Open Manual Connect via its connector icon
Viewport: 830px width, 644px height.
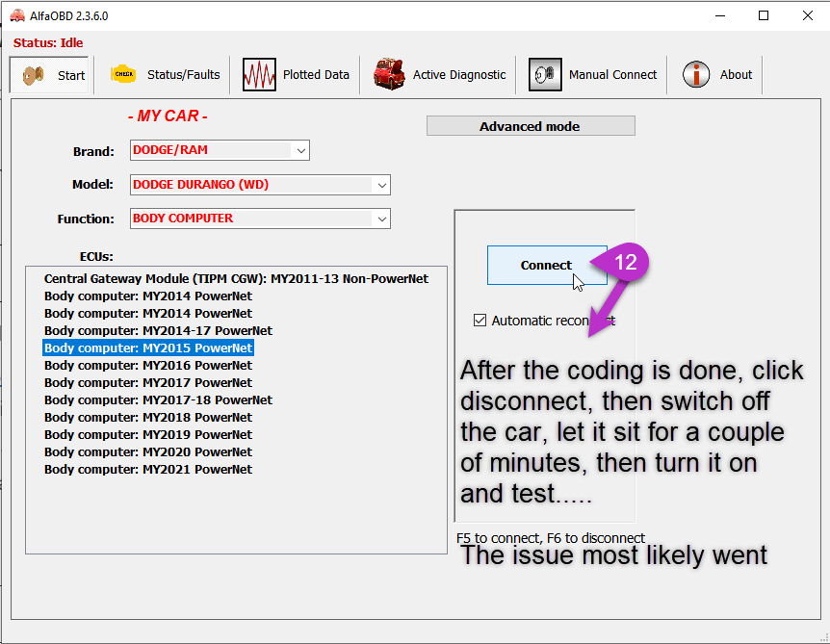pos(545,75)
